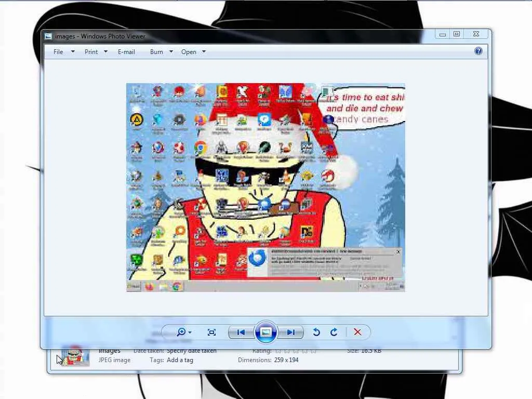
Task: Play the slide show
Action: click(265, 332)
